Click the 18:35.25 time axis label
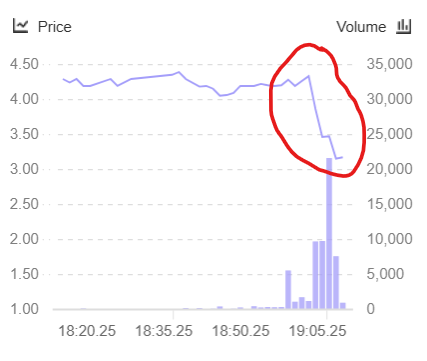 [x=164, y=331]
